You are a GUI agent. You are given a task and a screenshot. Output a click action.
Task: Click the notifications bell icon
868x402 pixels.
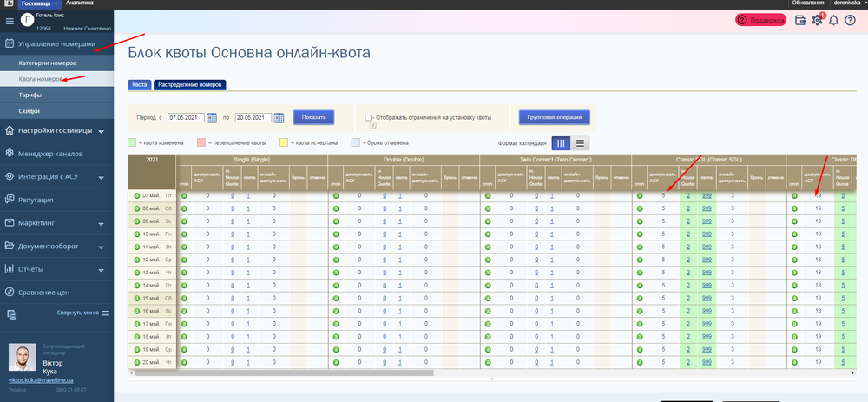pyautogui.click(x=833, y=20)
